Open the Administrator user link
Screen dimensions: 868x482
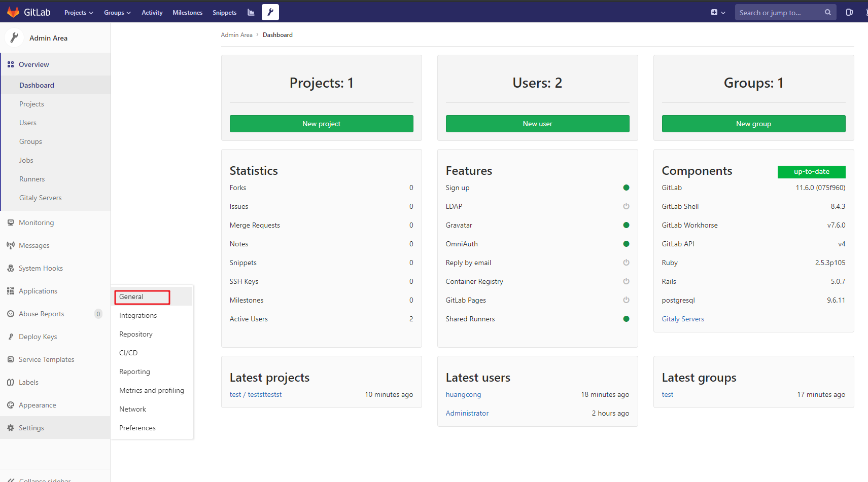click(x=467, y=413)
